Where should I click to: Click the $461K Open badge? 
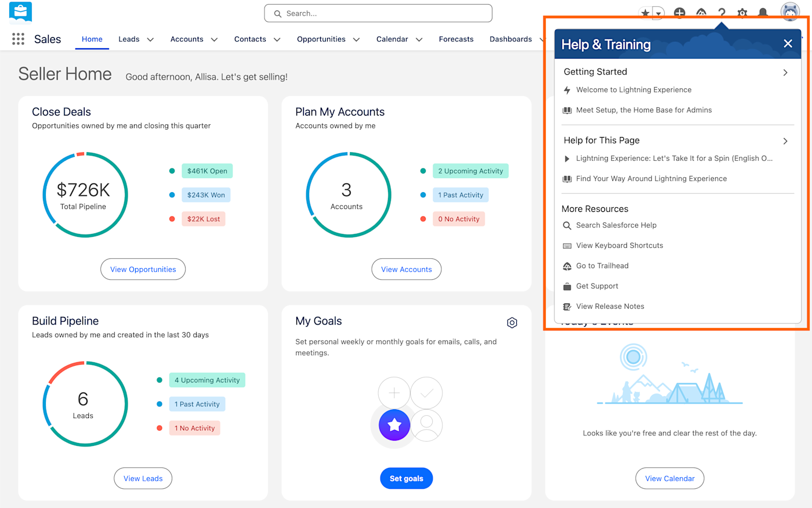point(207,171)
